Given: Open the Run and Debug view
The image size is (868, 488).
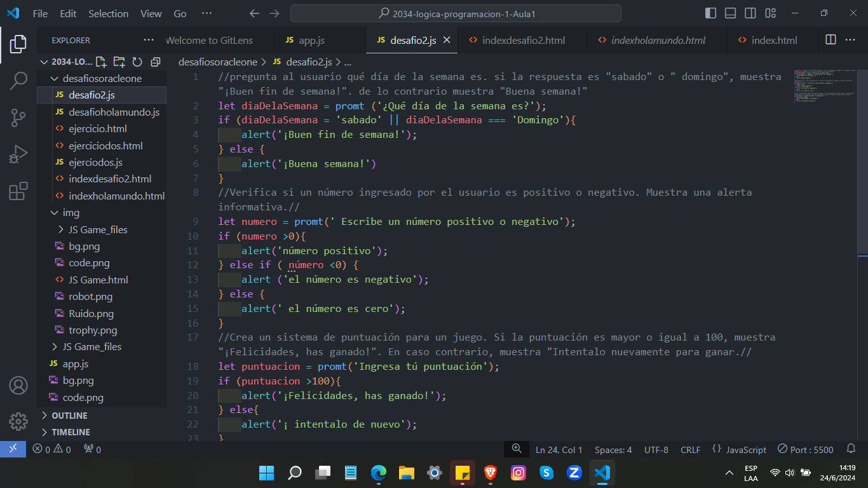Looking at the screenshot, I should [x=18, y=154].
